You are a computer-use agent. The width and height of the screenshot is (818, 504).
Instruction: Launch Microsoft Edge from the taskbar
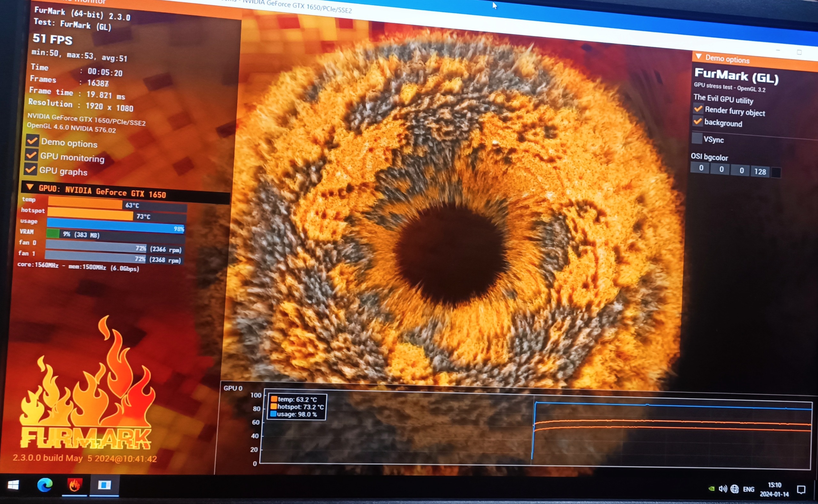click(45, 485)
